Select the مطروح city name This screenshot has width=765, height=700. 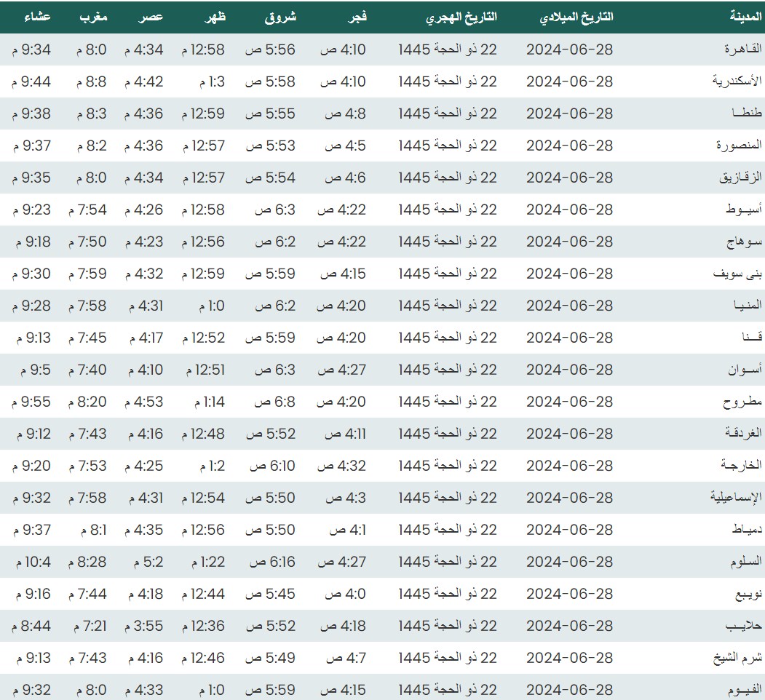pyautogui.click(x=742, y=402)
